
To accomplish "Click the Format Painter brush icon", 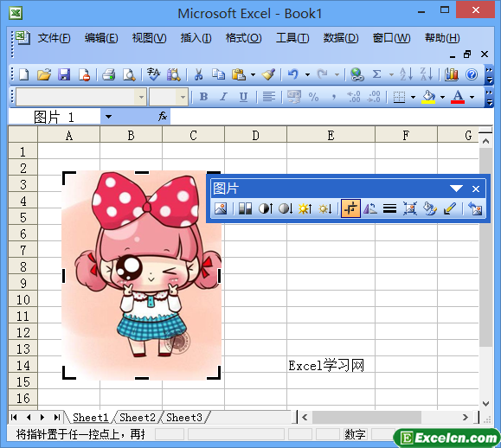I will [268, 74].
